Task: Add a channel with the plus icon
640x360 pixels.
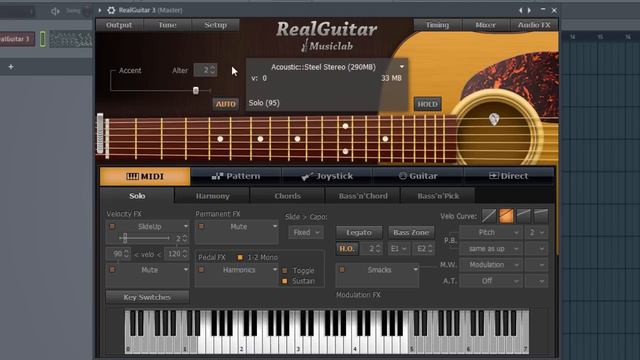Action: point(11,67)
